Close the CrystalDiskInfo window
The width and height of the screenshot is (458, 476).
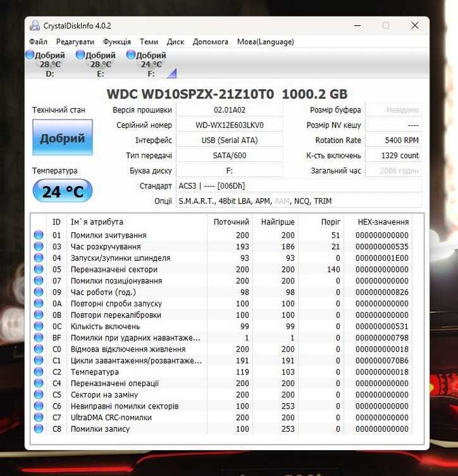(x=414, y=26)
